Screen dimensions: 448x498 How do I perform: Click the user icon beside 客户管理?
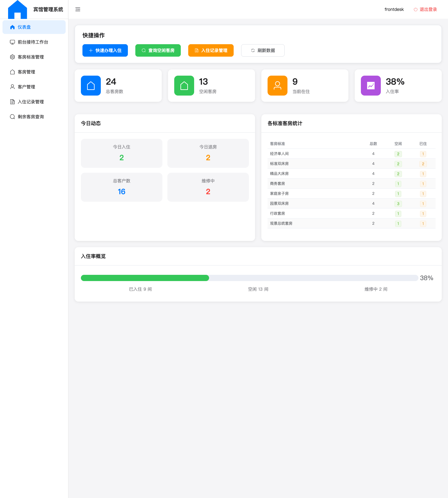(x=12, y=87)
